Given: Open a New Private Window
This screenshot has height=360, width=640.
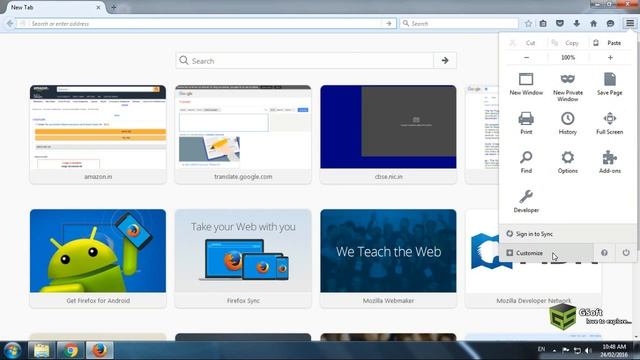Looking at the screenshot, I should [568, 87].
